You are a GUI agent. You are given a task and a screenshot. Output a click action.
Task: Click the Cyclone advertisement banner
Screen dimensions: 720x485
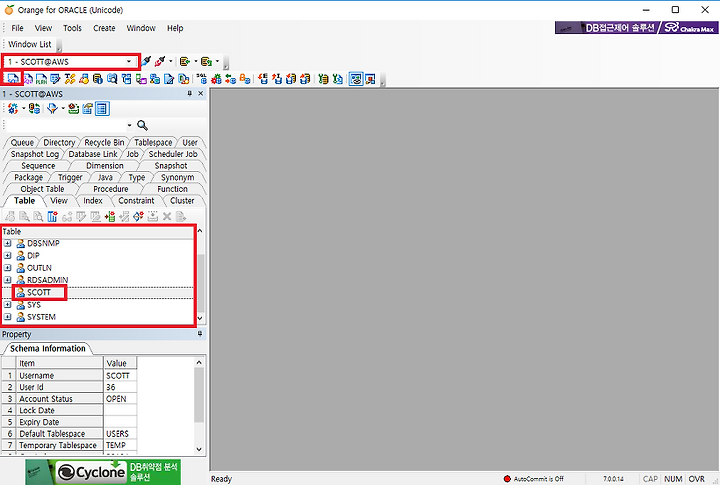click(103, 472)
